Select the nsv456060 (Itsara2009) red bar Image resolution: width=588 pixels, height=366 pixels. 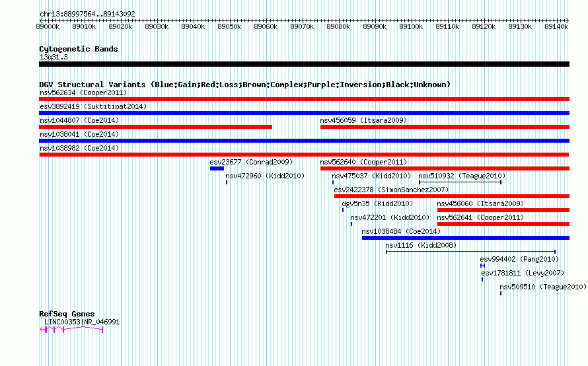(503, 210)
